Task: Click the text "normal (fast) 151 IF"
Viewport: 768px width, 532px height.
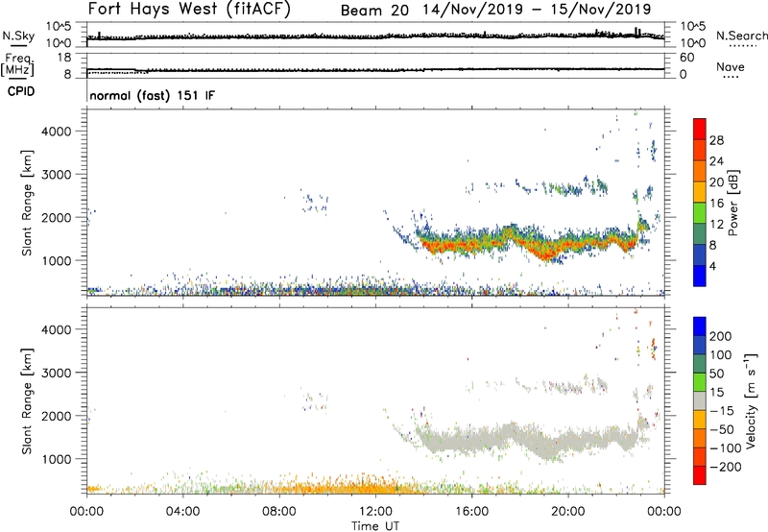Action: point(153,95)
